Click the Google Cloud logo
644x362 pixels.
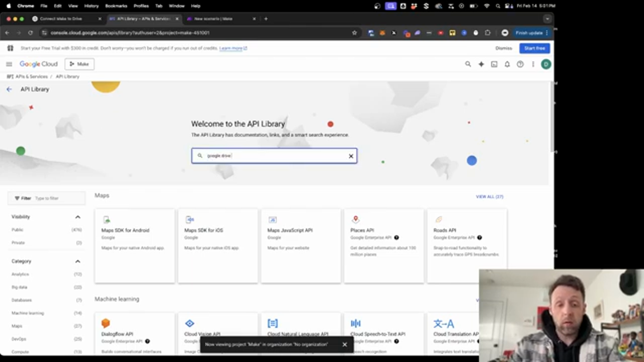(x=39, y=64)
